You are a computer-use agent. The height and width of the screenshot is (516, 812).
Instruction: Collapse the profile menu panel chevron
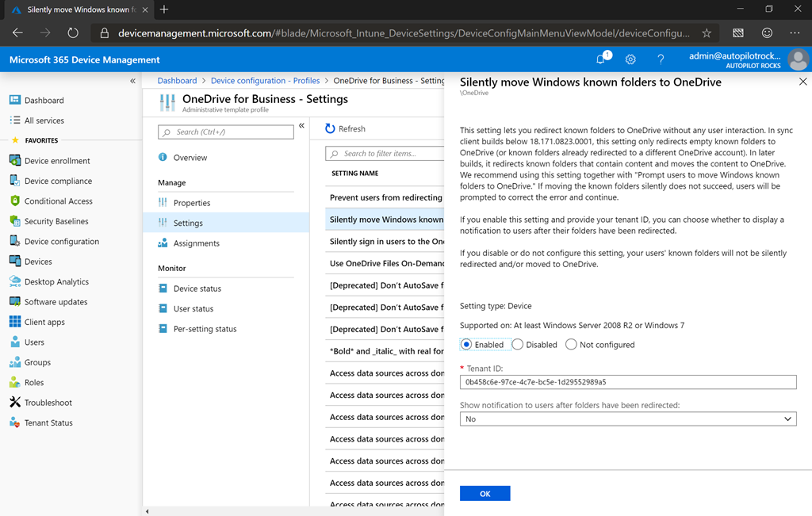coord(301,126)
